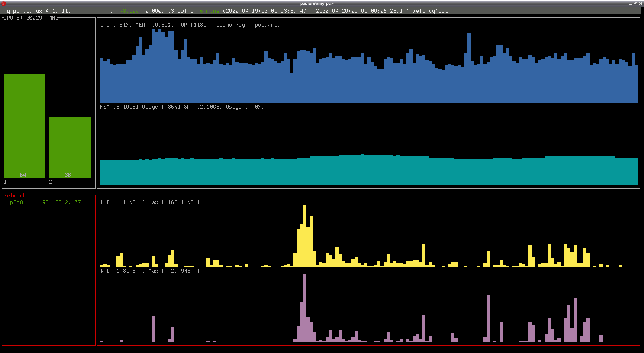This screenshot has width=644, height=353.
Task: Click the MEAN [0.69%] label
Action: point(155,25)
